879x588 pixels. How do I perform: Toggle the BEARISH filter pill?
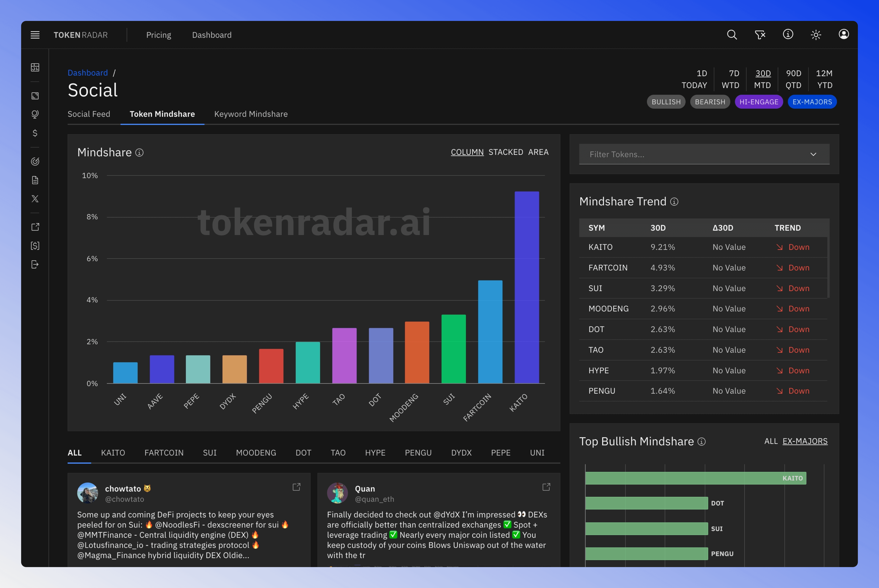click(x=710, y=102)
